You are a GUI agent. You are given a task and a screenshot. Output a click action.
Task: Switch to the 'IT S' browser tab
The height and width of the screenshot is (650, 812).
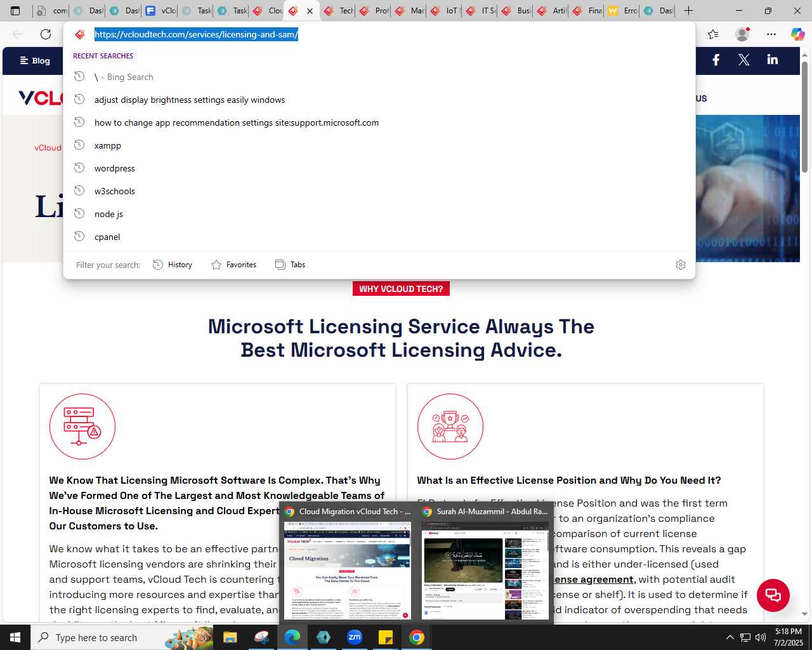481,11
